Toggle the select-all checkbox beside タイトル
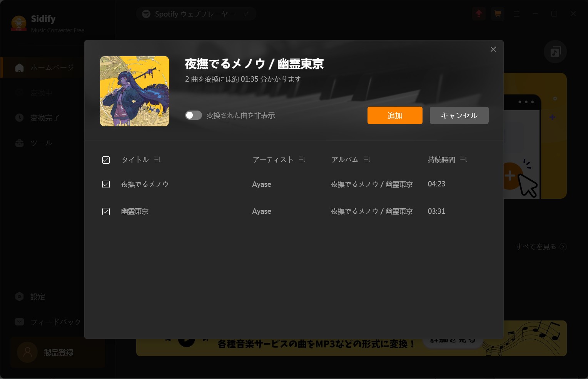Viewport: 588px width, 379px height. (106, 160)
